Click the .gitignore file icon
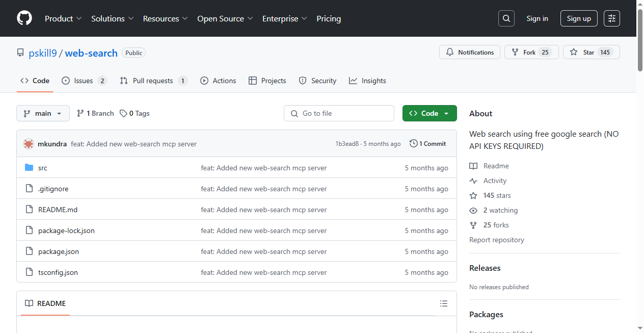Viewport: 644px width, 333px height. point(29,189)
